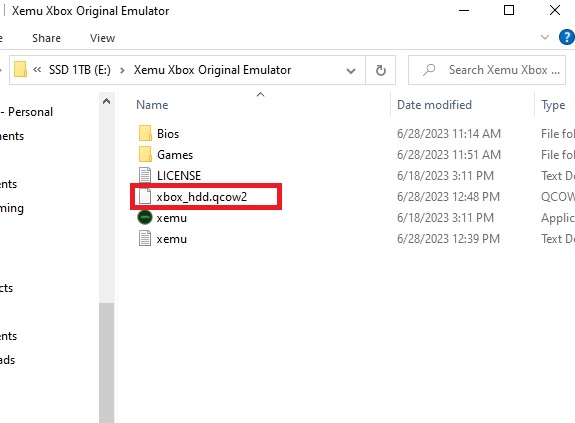Screen dimensions: 575x423
Task: Open address bar history dropdown
Action: pos(351,70)
